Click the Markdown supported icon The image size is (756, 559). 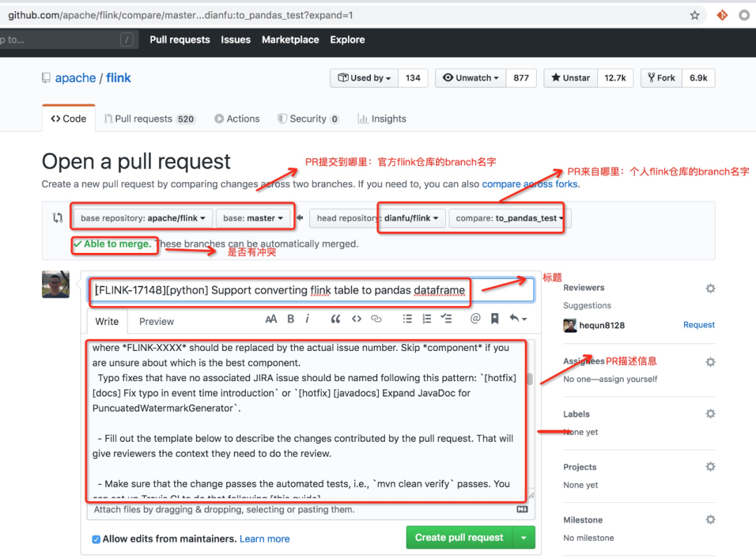522,509
